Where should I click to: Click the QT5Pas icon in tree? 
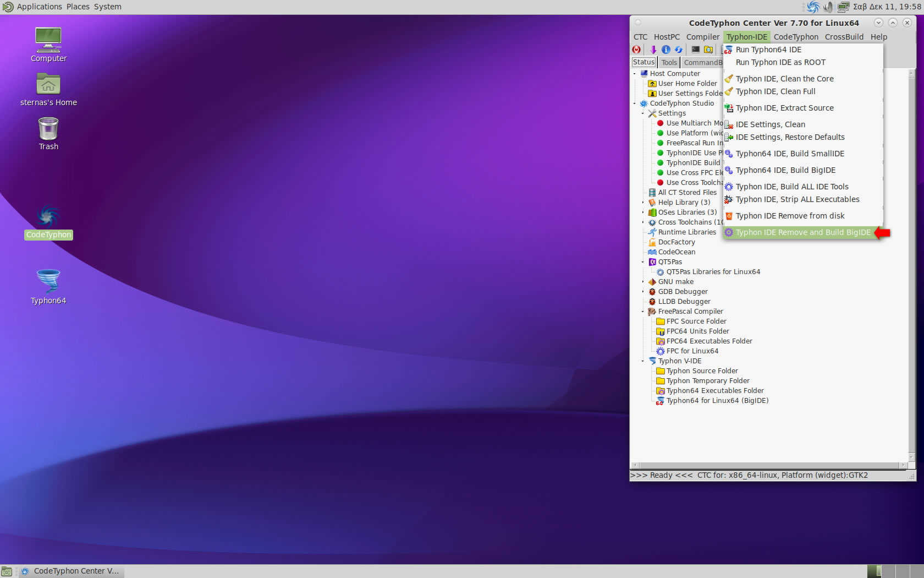click(652, 262)
